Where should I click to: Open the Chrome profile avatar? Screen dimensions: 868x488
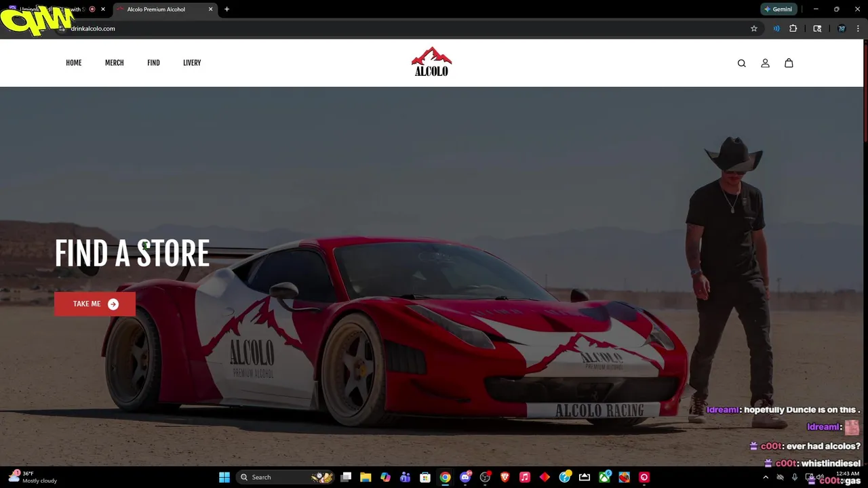click(842, 28)
